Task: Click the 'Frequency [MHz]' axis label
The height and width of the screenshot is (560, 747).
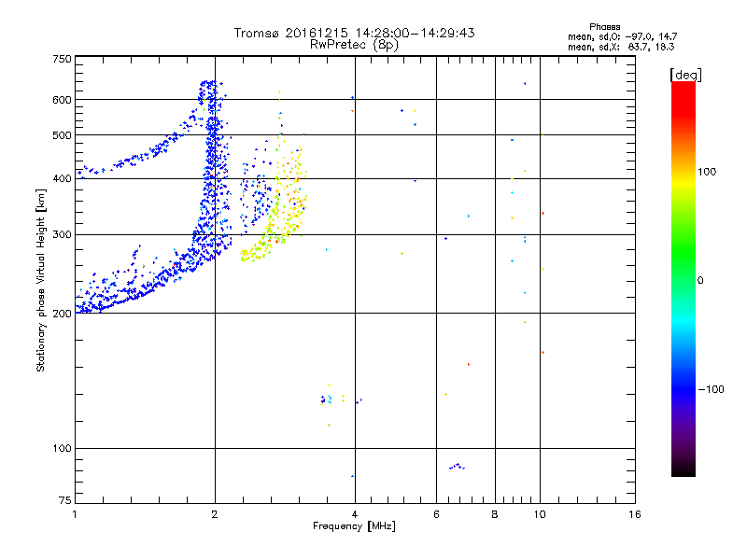Action: click(x=354, y=526)
